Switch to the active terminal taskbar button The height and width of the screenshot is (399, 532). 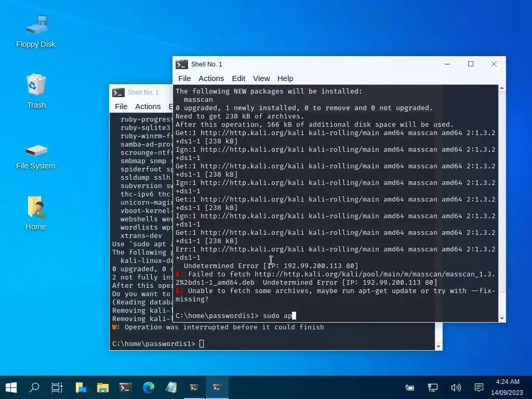(x=217, y=388)
